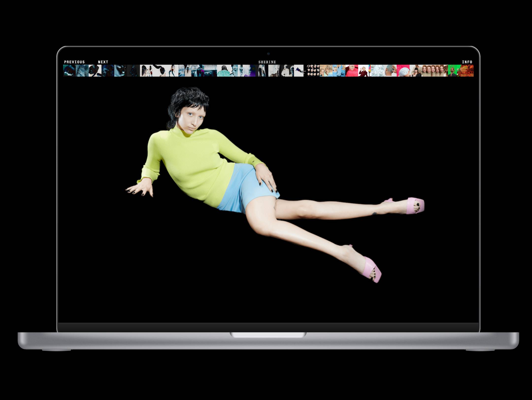The image size is (532, 400).
Task: Select the main floating model photo
Action: pyautogui.click(x=275, y=185)
